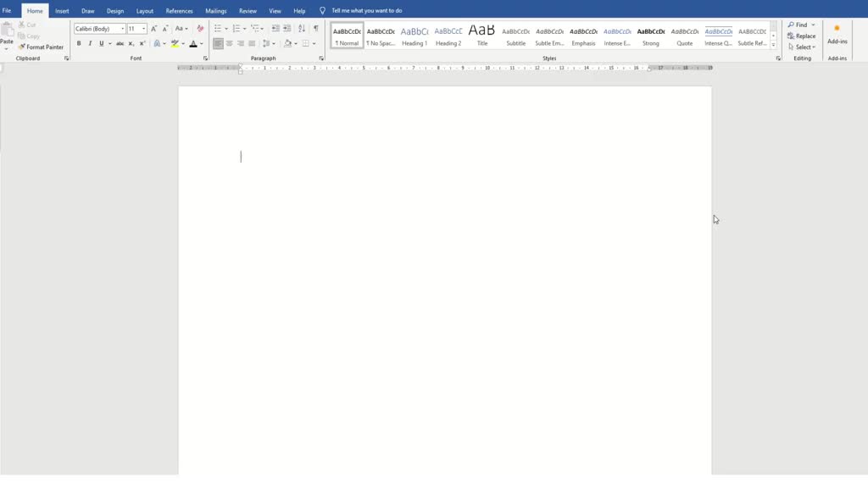Apply paragraph Shading fill

(x=287, y=43)
